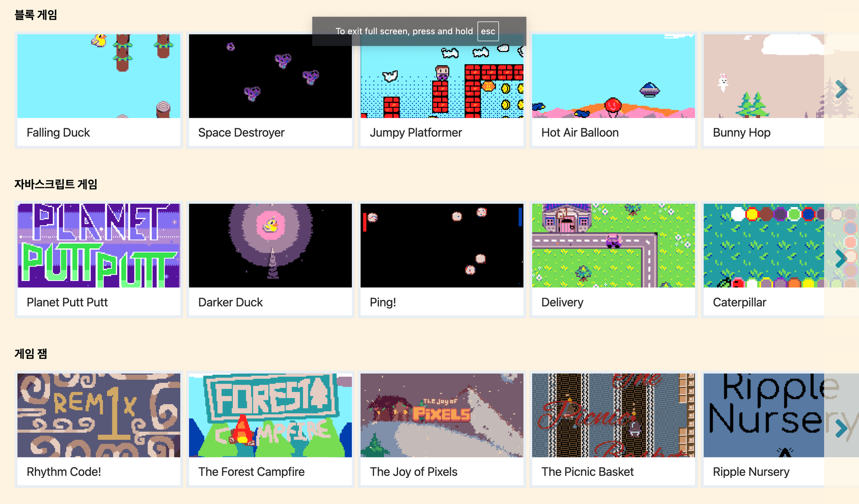This screenshot has width=859, height=504.
Task: Advance the JavaScript games carousel chevron
Action: (841, 259)
